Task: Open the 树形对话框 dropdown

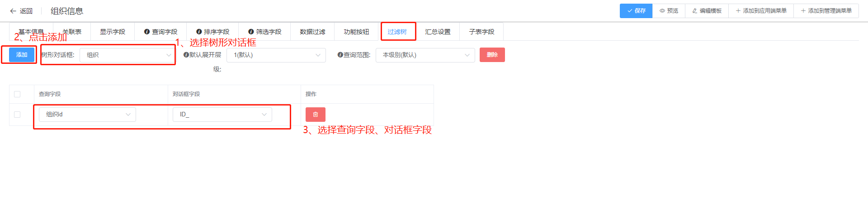Action: 127,55
